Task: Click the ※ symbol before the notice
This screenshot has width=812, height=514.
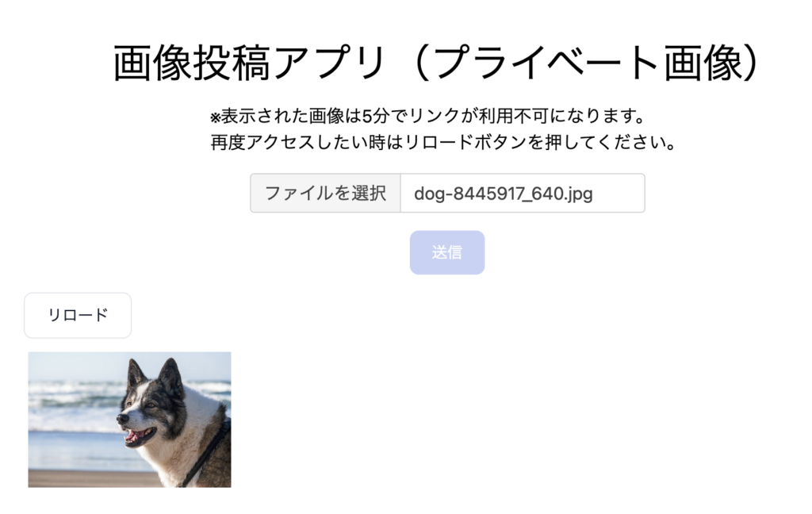Action: 216,117
